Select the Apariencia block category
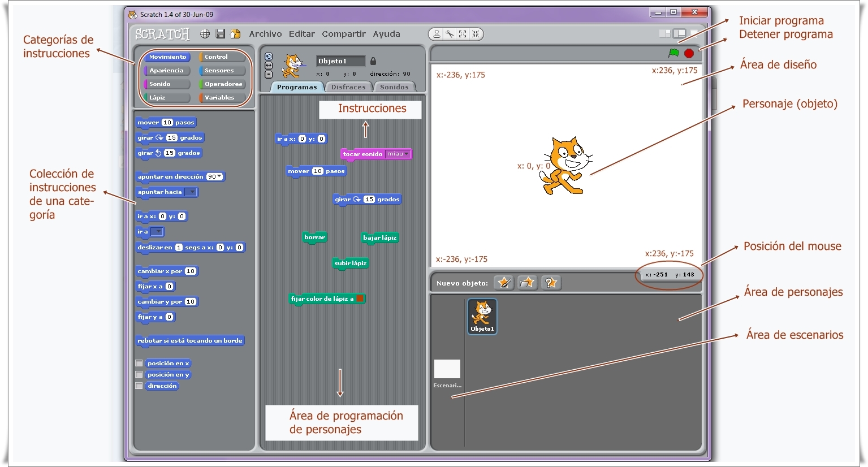868x467 pixels. (x=167, y=71)
